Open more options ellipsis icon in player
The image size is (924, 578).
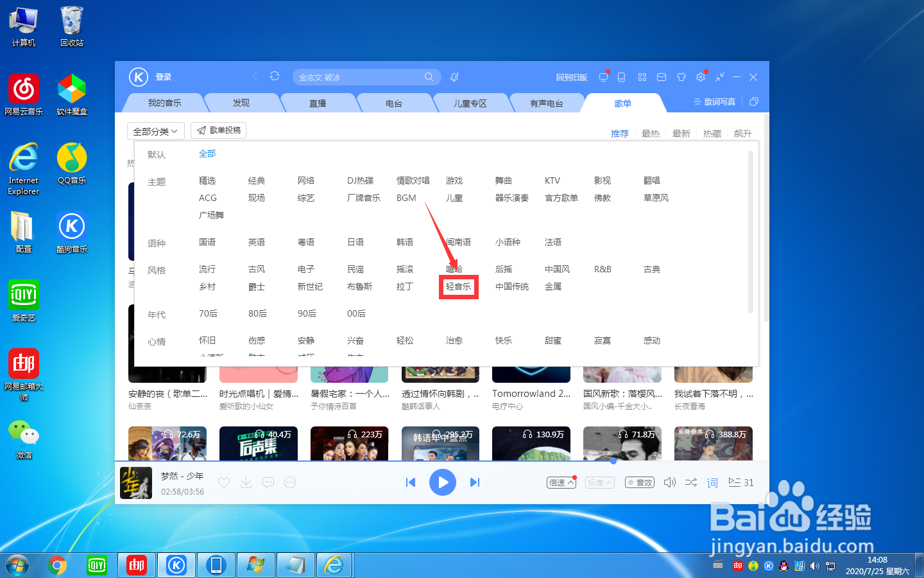tap(290, 482)
